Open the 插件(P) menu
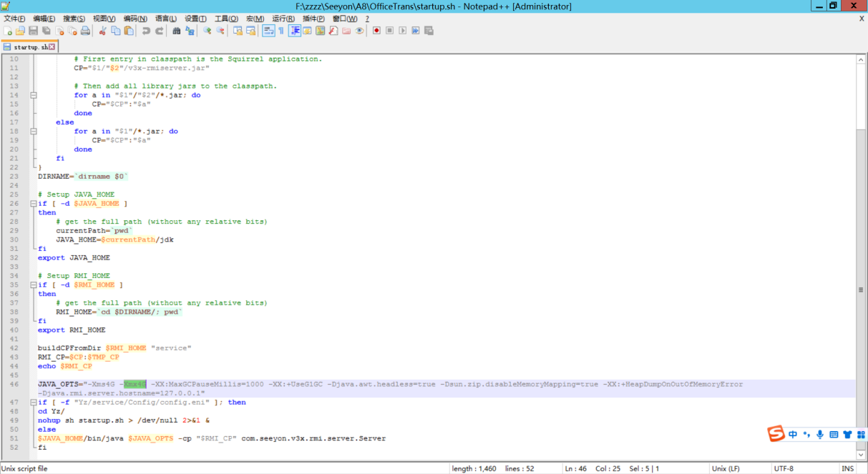868x474 pixels. 313,19
